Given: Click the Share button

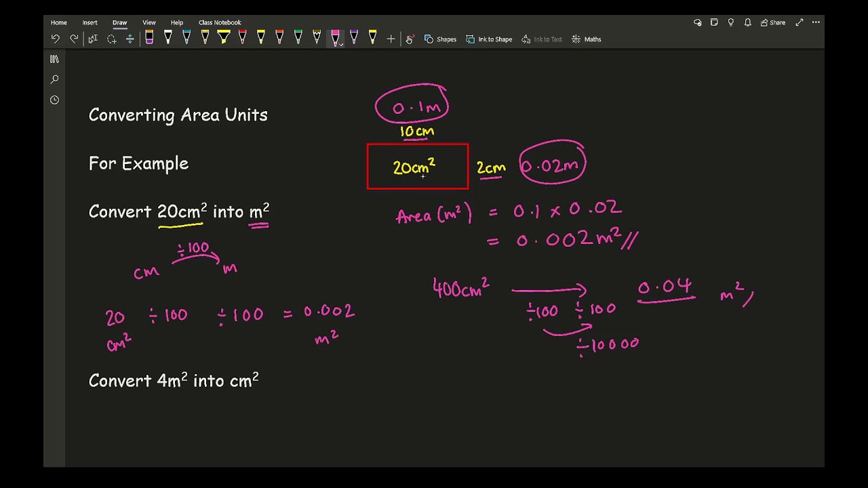Looking at the screenshot, I should point(773,22).
